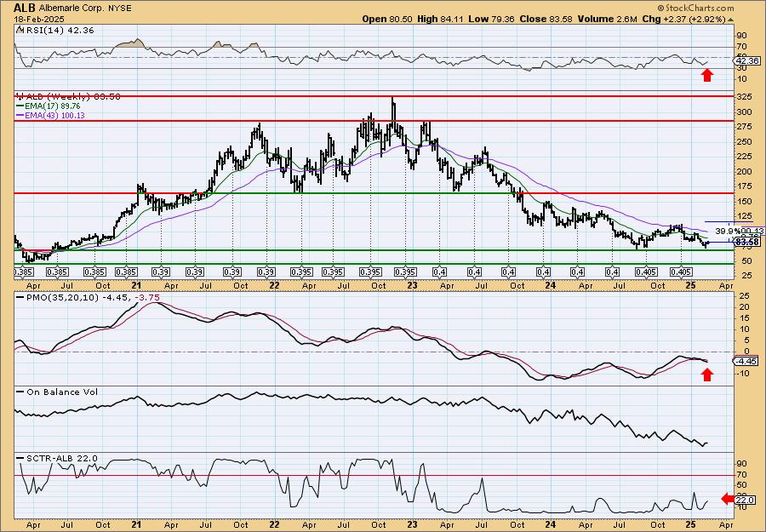Click the up triangle after Chg percentage
The image size is (766, 532).
pyautogui.click(x=731, y=20)
